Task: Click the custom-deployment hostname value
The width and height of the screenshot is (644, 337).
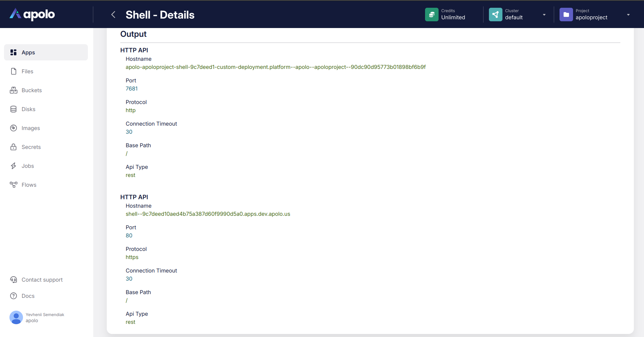Action: point(275,67)
